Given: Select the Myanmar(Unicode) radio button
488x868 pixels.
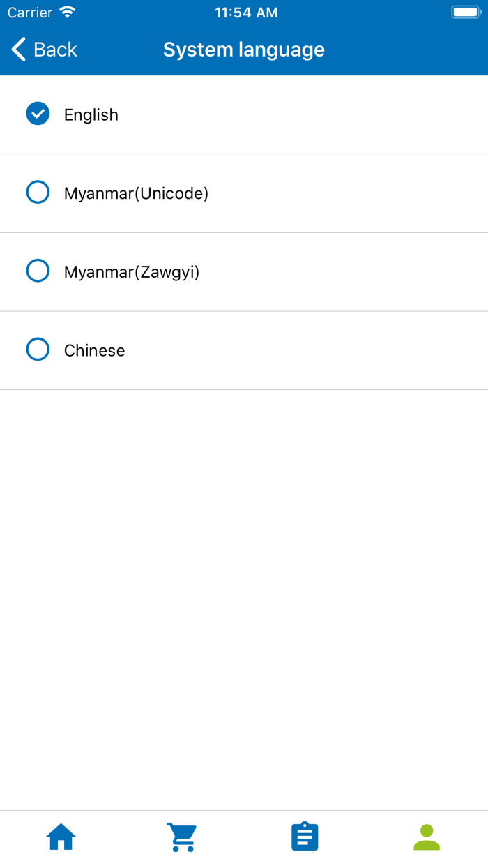Looking at the screenshot, I should click(x=38, y=192).
